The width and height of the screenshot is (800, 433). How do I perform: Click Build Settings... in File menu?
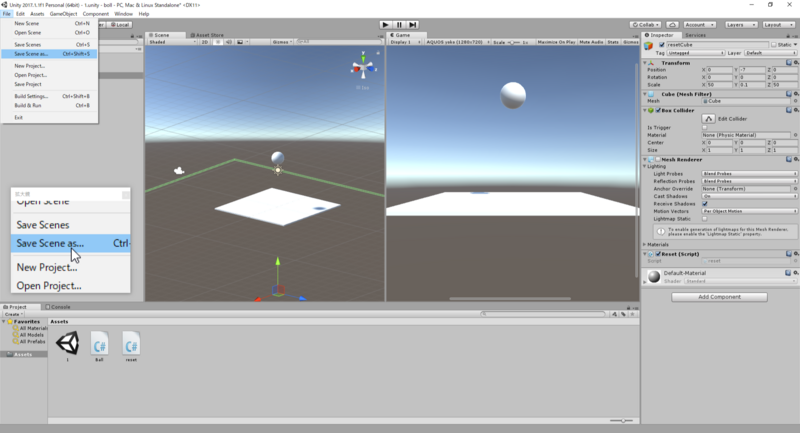(x=49, y=96)
